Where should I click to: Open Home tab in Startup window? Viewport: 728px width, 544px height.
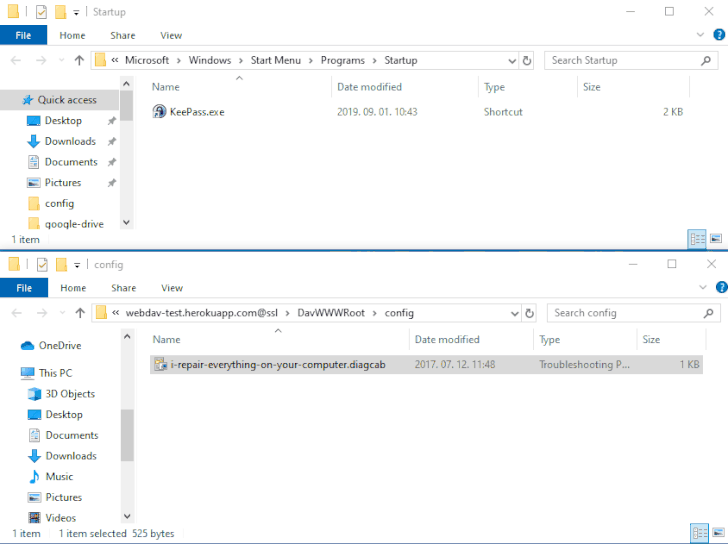[x=72, y=35]
